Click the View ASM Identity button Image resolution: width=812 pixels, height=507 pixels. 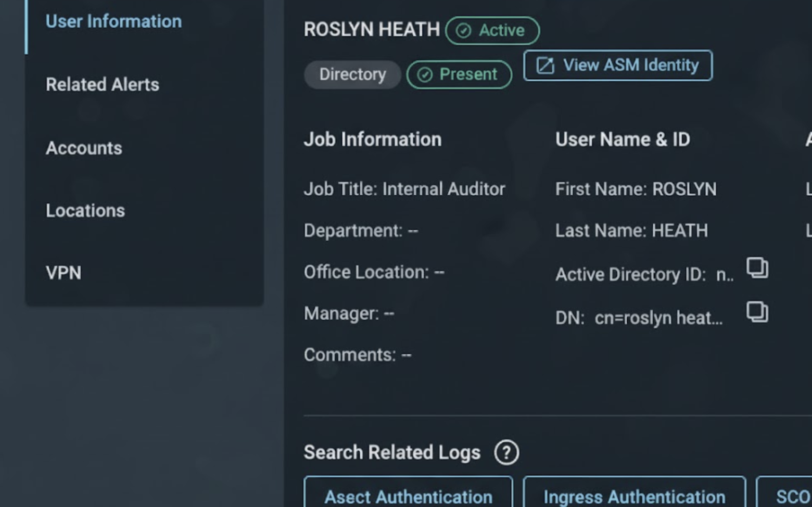click(618, 65)
